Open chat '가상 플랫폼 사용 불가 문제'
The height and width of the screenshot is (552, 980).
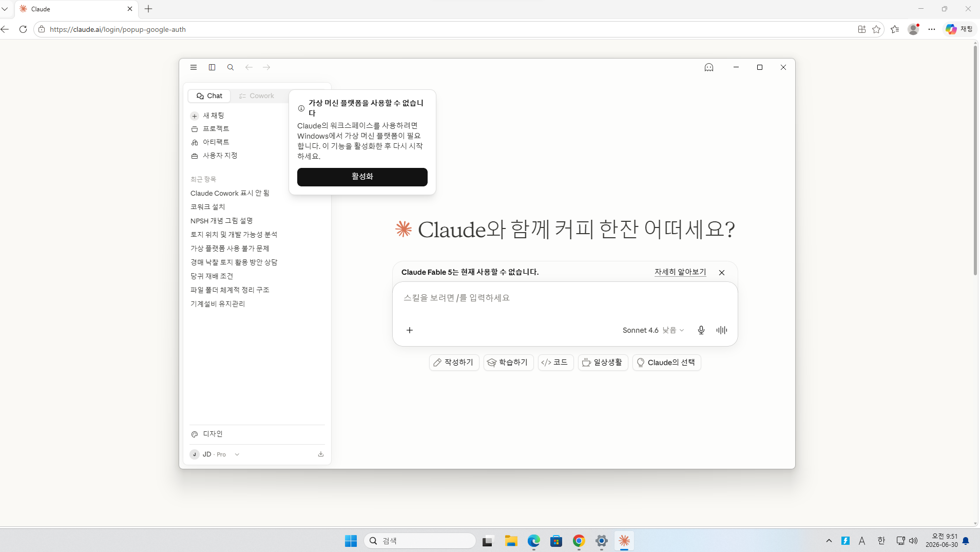(230, 249)
